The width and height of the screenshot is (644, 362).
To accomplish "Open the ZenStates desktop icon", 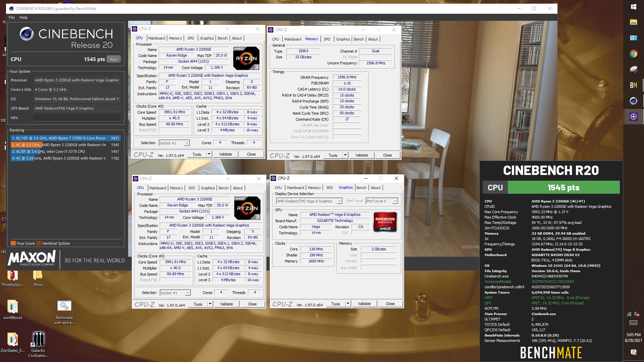I will click(13, 343).
